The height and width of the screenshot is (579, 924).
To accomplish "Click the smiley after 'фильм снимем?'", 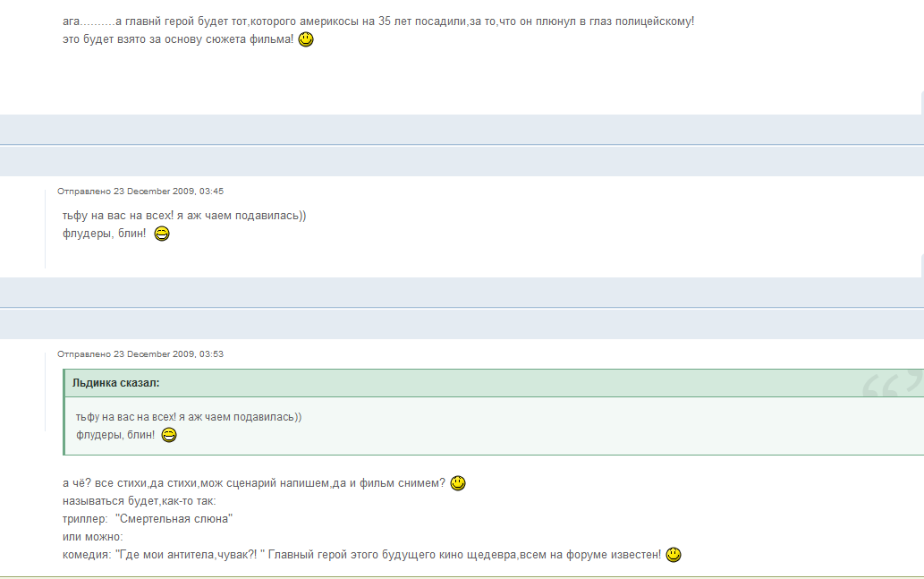I will pos(458,483).
